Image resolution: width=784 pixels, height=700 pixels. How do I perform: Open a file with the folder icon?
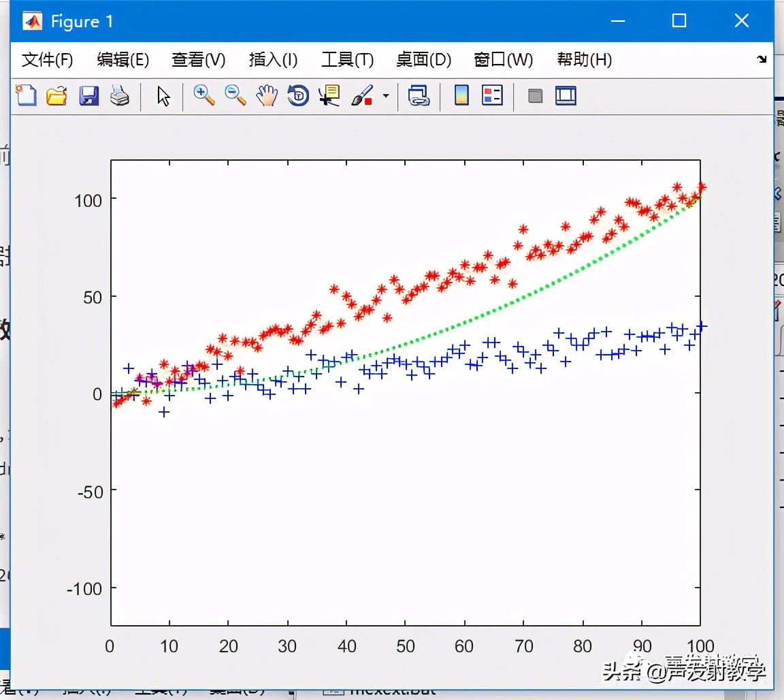pos(56,96)
